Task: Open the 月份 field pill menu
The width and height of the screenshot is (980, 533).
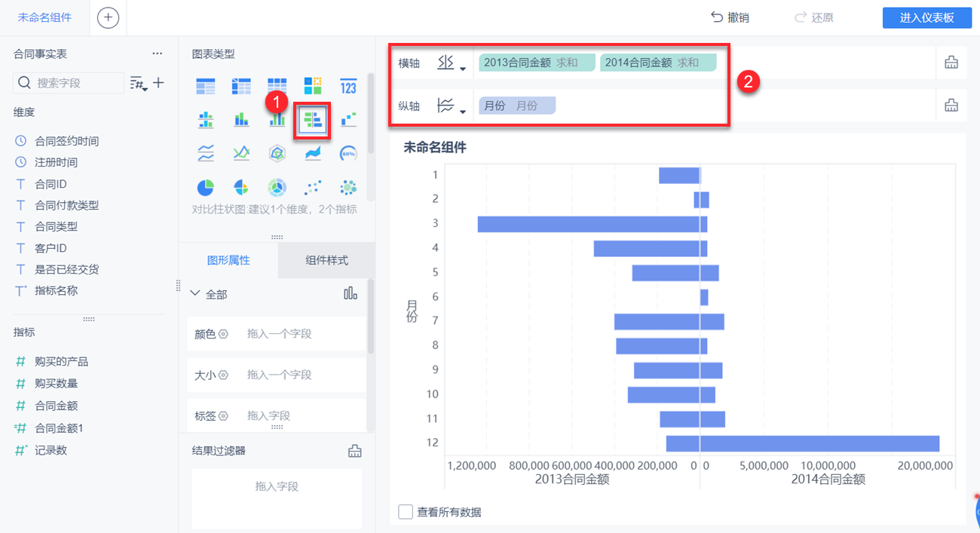Action: tap(516, 106)
